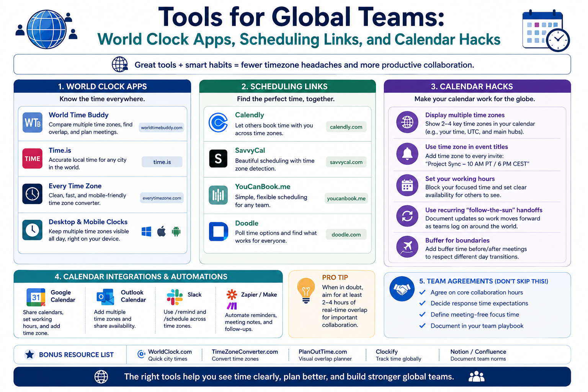Select the 2. SCHEDULING LINKS header
Screen dimensions: 588x392
(x=287, y=87)
